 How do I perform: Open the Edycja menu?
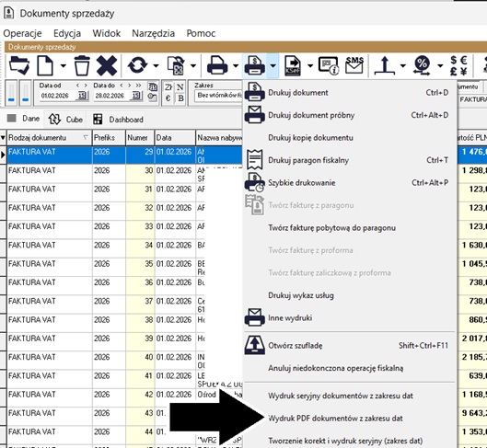tap(67, 33)
